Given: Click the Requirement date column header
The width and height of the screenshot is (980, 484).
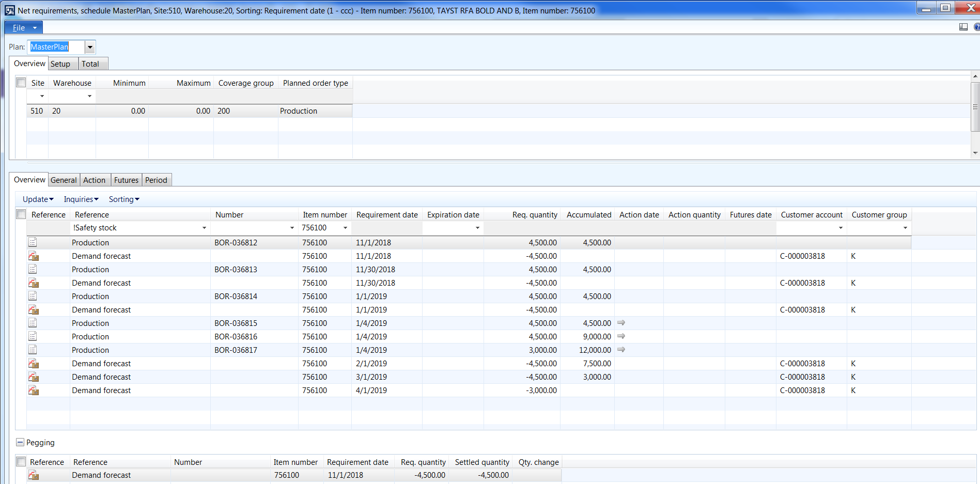Looking at the screenshot, I should [387, 215].
